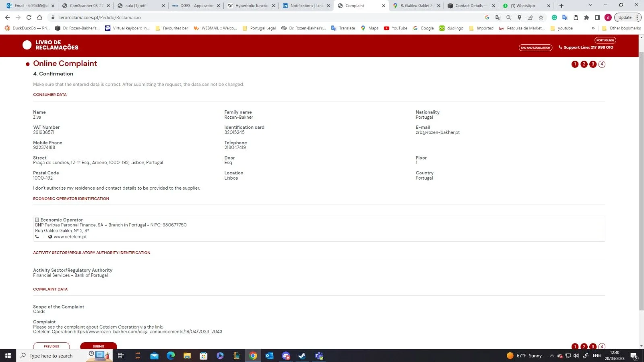Click the address bar URL field
Screen dimensions: 644x362
click(266, 17)
